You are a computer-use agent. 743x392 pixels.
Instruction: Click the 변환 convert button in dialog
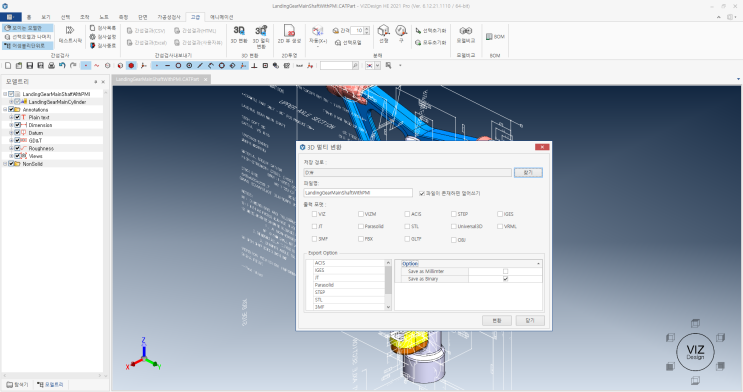[497, 320]
